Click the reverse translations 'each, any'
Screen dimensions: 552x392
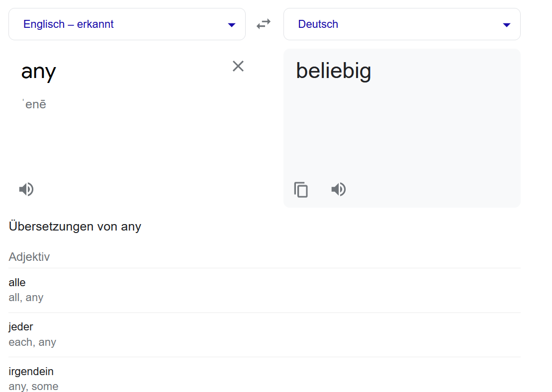point(32,342)
